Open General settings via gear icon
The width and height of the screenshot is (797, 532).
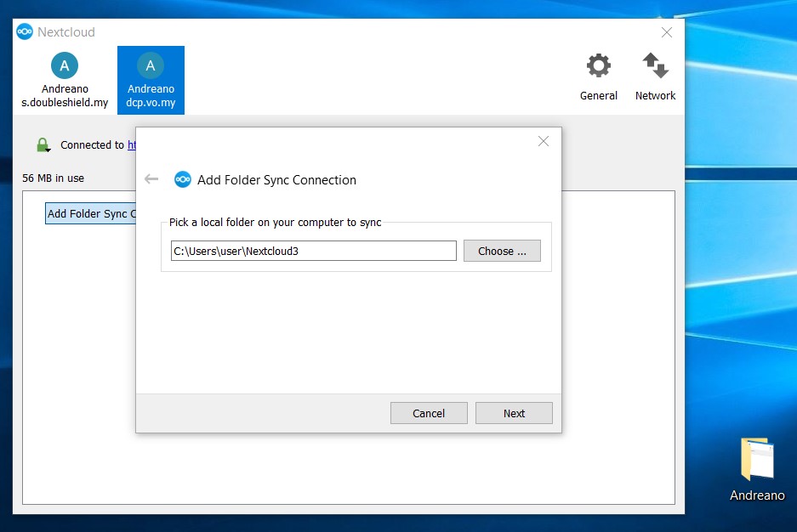pyautogui.click(x=598, y=66)
